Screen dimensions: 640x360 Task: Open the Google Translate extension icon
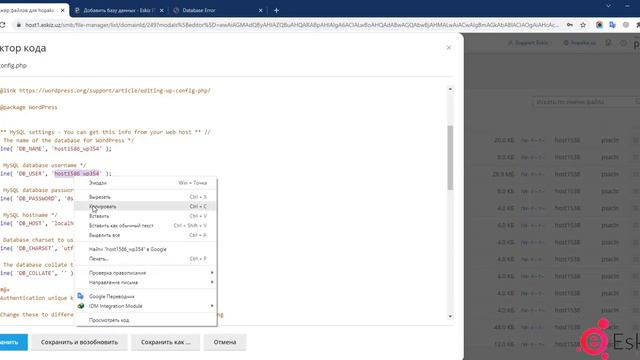click(612, 25)
